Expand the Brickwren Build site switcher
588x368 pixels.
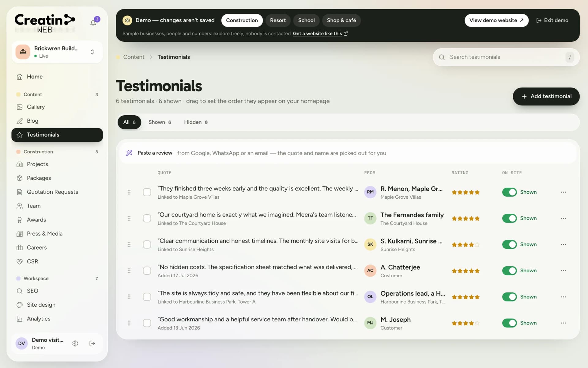click(57, 52)
